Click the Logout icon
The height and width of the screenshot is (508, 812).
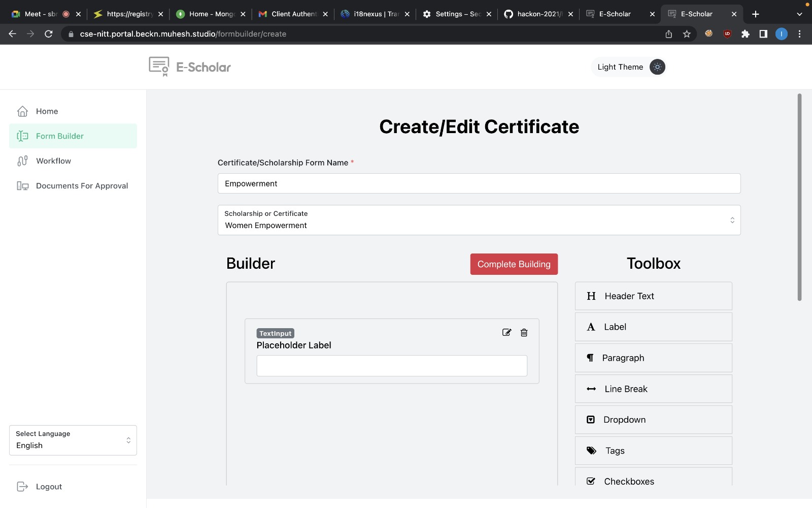point(22,487)
